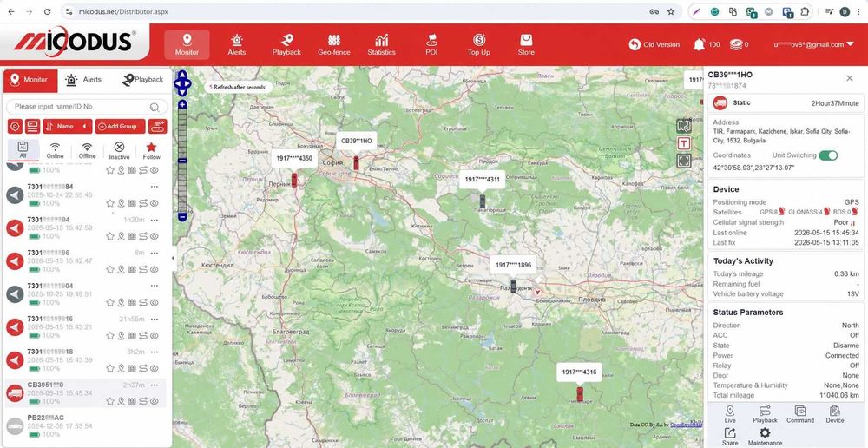Filter devices by Inactive

tap(119, 150)
